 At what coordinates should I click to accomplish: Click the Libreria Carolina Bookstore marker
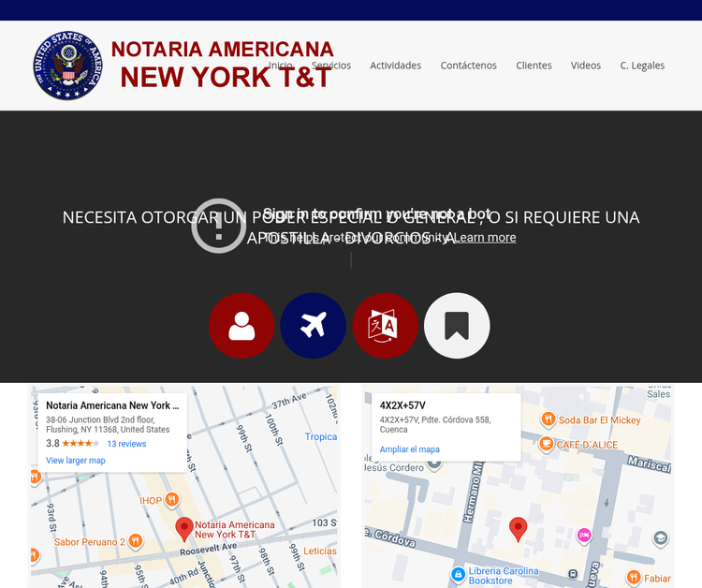[x=458, y=574]
